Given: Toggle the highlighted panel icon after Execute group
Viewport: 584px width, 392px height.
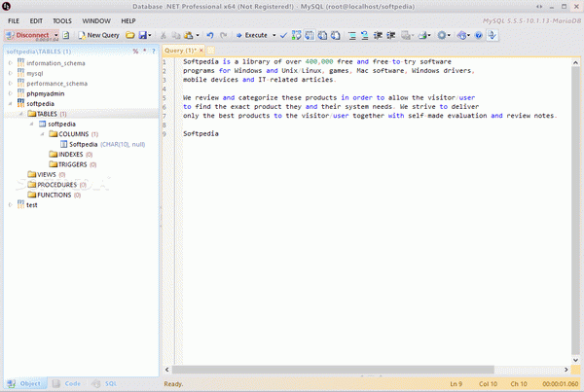Looking at the screenshot, I should tap(310, 35).
